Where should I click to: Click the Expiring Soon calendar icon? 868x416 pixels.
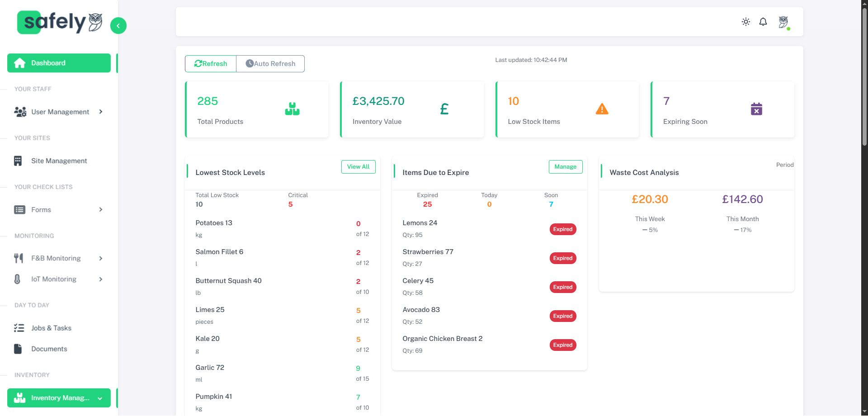(x=756, y=109)
